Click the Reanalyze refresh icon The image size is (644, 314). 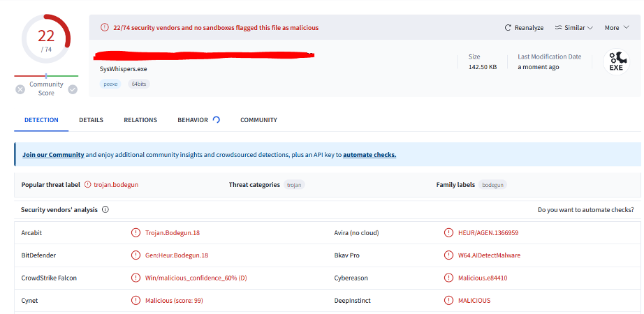click(x=508, y=27)
